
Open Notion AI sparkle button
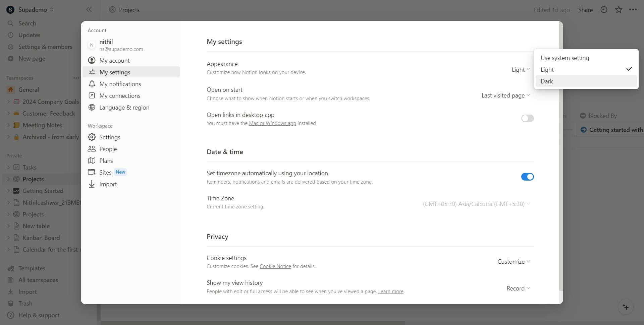point(626,307)
